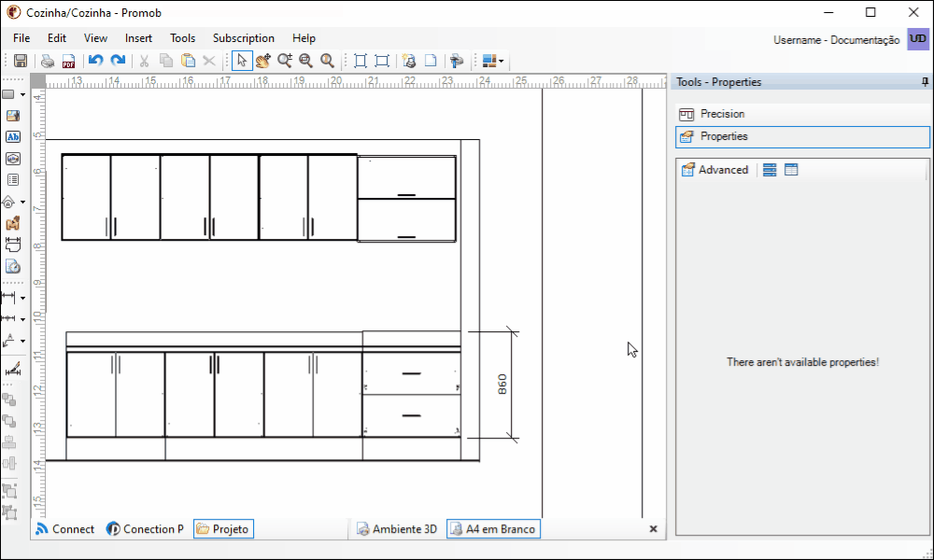Select the annotation leader A tool
The width and height of the screenshot is (934, 560).
point(8,341)
